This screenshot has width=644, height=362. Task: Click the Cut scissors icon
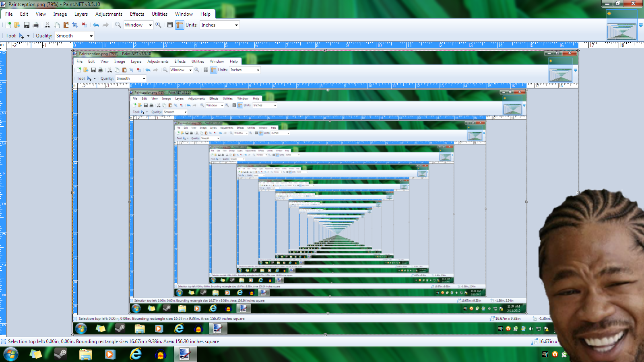47,25
